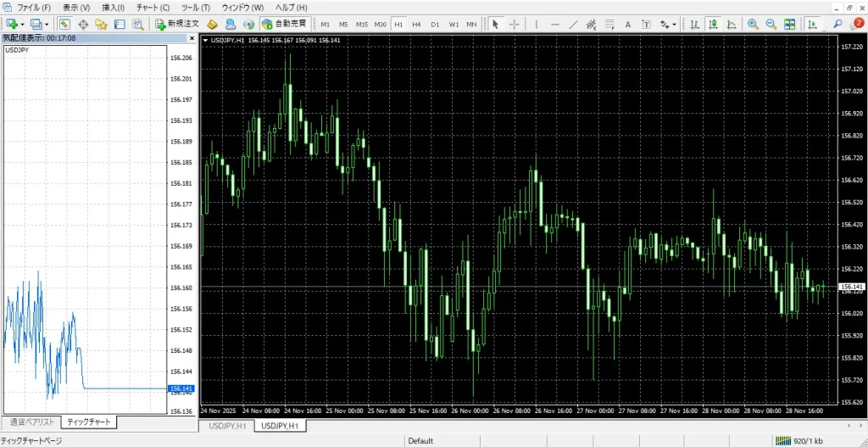Open the Navigator star-folder icon
The image size is (868, 447).
pos(100,24)
